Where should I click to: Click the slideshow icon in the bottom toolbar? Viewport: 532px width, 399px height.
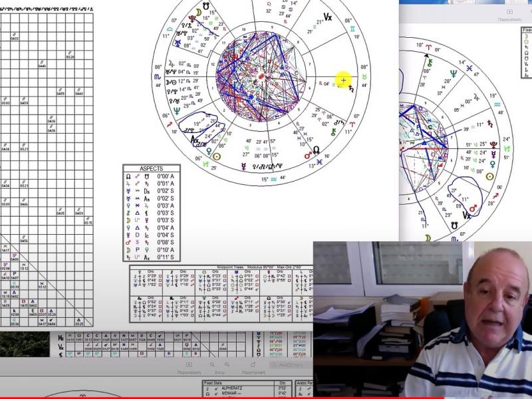pyautogui.click(x=189, y=364)
